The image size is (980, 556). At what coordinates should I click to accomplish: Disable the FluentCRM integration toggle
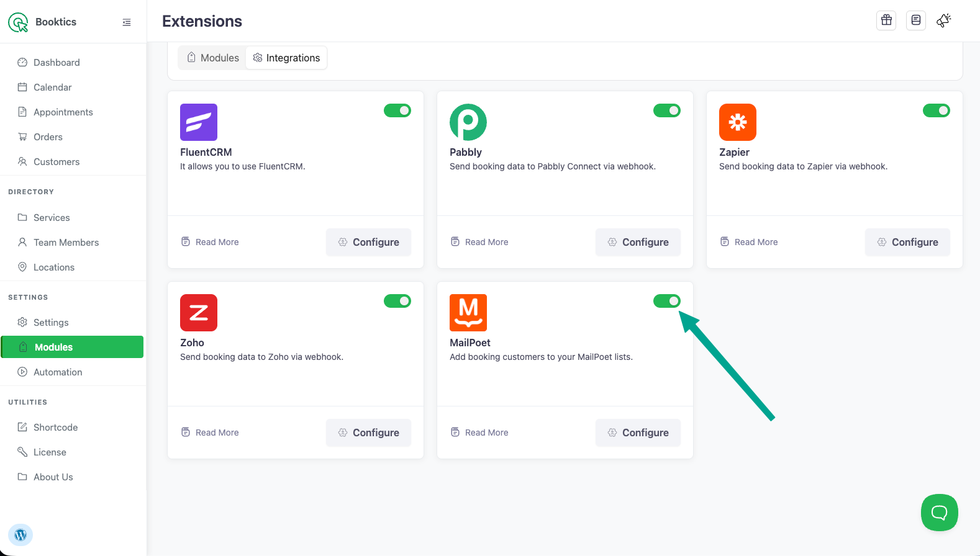coord(397,110)
